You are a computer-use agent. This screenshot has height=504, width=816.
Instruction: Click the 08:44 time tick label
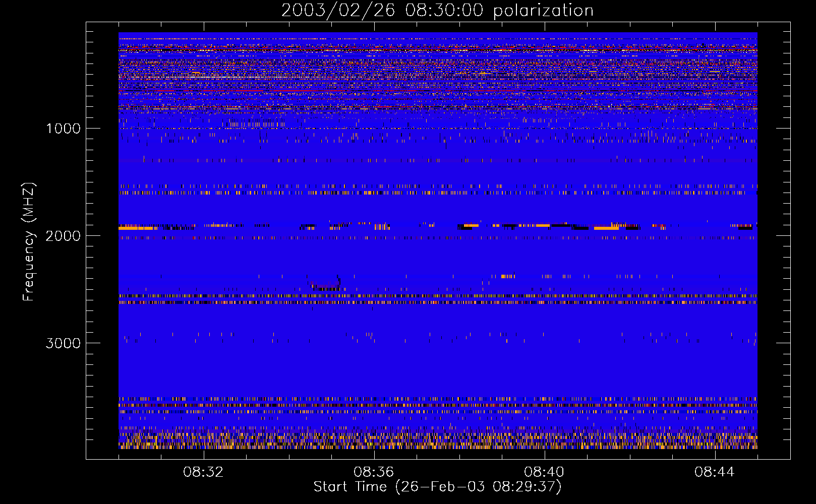pyautogui.click(x=715, y=472)
